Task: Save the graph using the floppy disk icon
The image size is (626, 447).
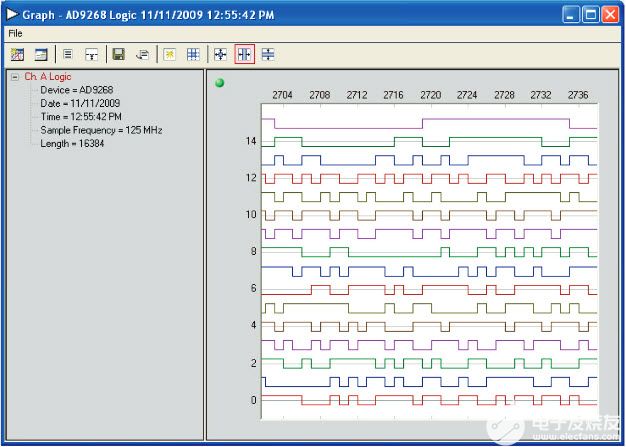Action: click(x=119, y=54)
